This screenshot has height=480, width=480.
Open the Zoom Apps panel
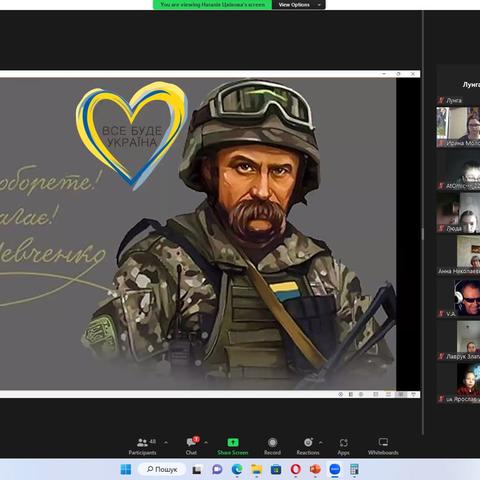pos(343,446)
